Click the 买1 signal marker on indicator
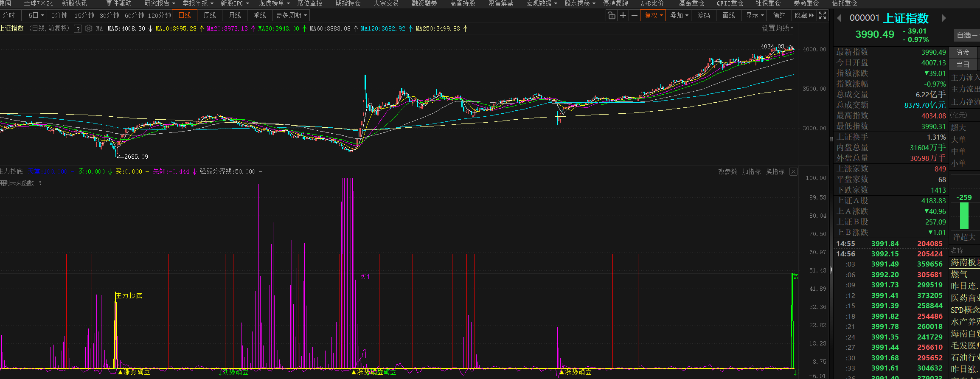The image size is (980, 379). tap(365, 277)
